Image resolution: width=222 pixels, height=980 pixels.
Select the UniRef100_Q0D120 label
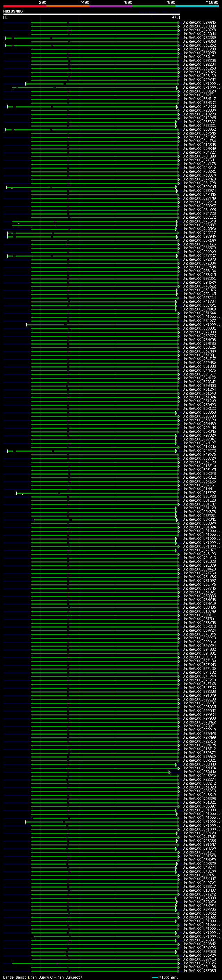click(199, 91)
